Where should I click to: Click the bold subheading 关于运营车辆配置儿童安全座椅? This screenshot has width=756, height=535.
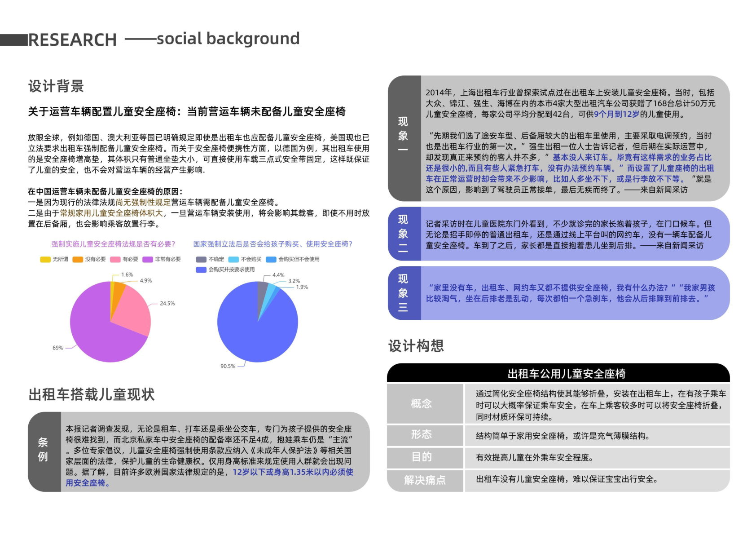[x=102, y=111]
